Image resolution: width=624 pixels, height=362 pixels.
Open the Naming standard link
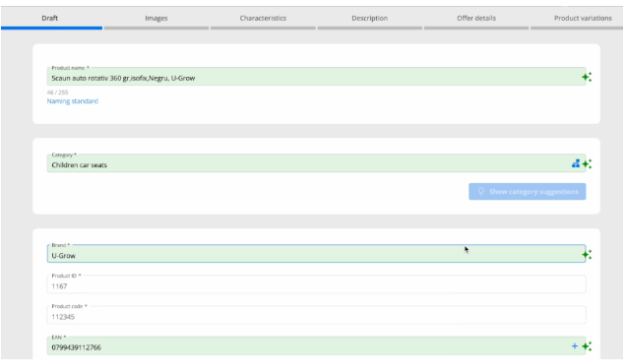click(x=72, y=101)
